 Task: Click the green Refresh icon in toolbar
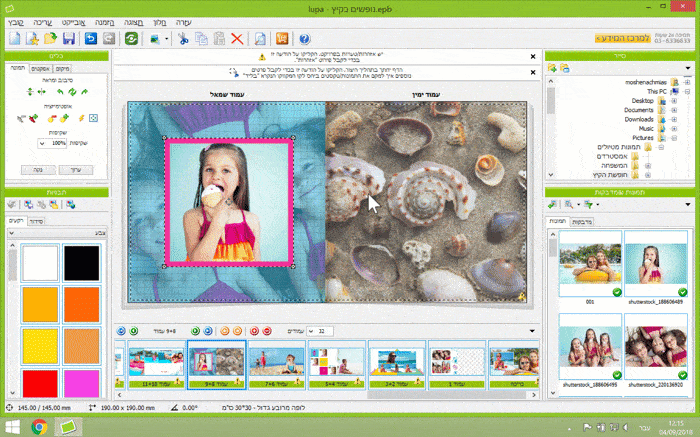[131, 38]
